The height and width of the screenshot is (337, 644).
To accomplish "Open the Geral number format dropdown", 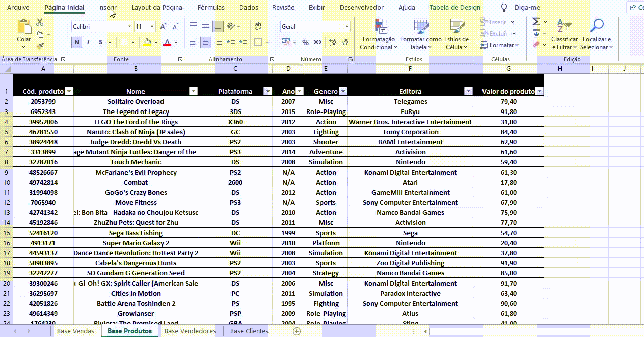I will [x=347, y=27].
